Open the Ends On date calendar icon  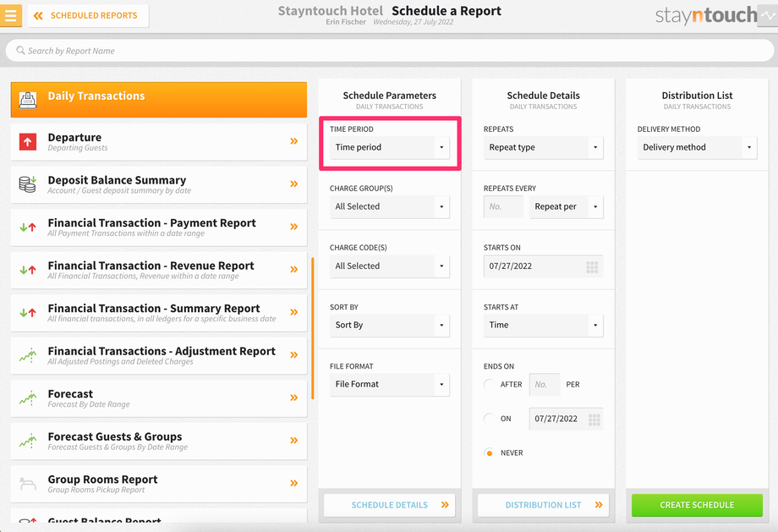[x=594, y=420]
